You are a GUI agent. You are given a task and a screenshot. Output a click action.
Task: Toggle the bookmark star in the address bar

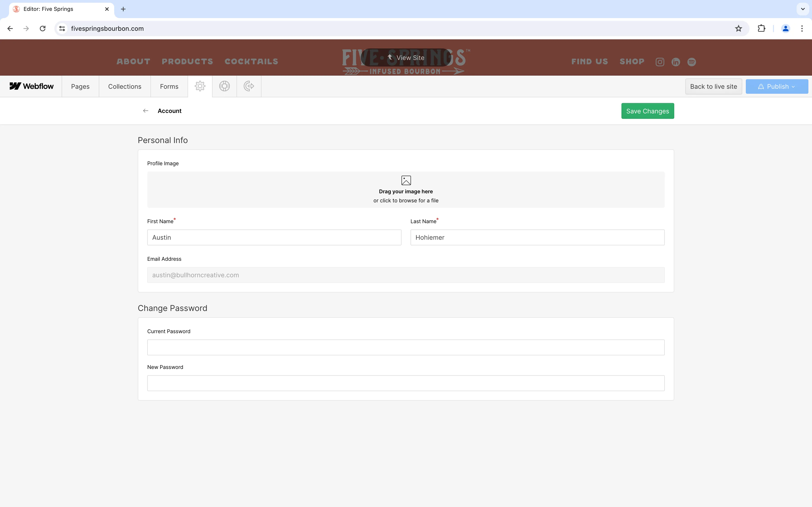click(738, 28)
